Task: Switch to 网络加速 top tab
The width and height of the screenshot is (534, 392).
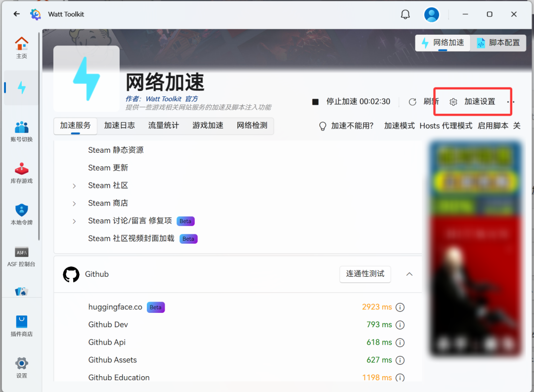Action: [443, 43]
